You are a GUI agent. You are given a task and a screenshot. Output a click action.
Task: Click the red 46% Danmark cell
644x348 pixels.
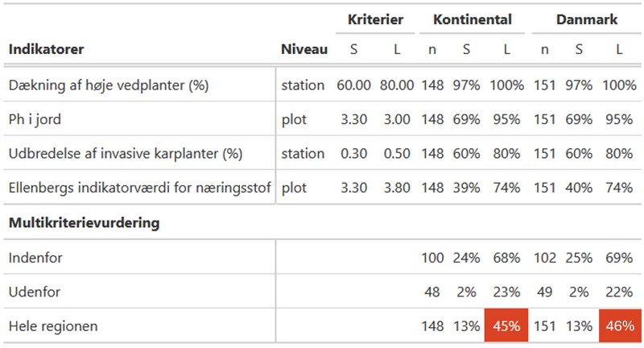[x=620, y=325]
